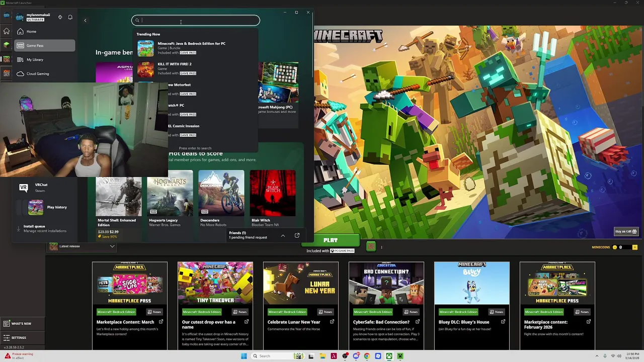Open Bluey DLC: Bluey's House link icon
This screenshot has width=644, height=362.
coord(503,322)
